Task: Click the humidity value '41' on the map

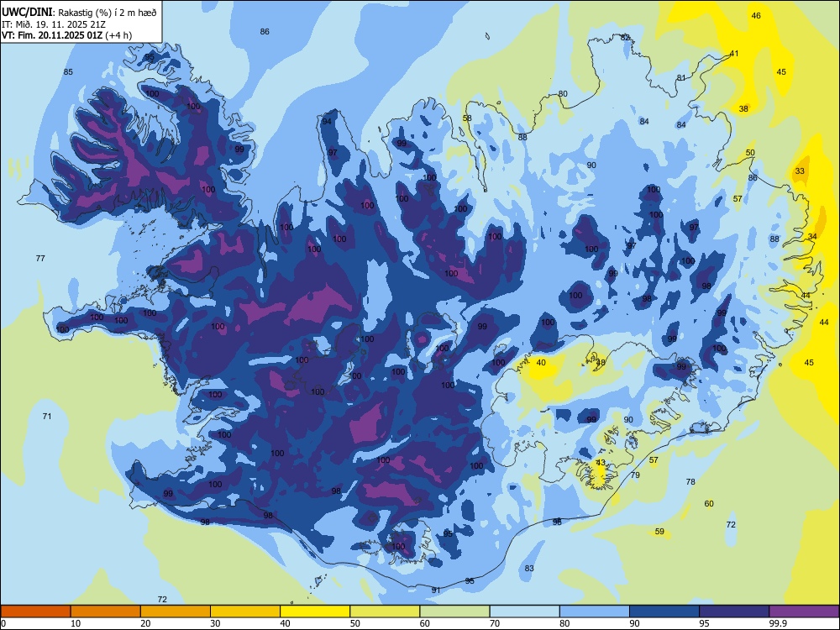Action: 734,54
